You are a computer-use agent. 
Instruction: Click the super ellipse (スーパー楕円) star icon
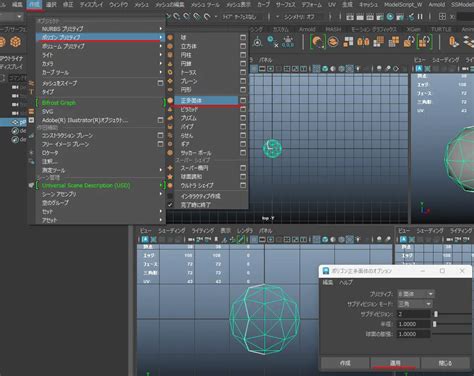click(170, 168)
